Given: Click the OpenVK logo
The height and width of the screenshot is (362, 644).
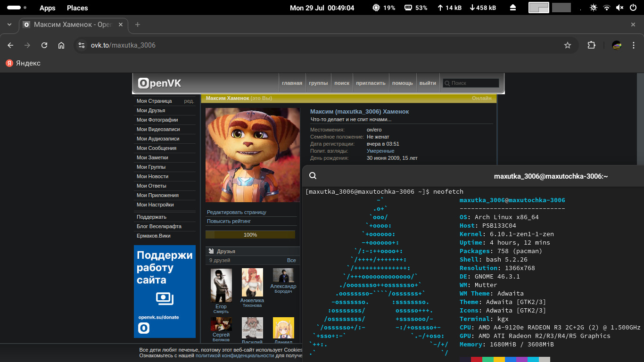Looking at the screenshot, I should [159, 83].
